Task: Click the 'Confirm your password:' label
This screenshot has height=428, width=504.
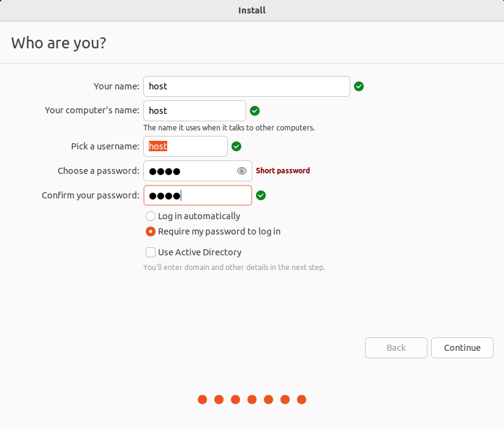Action: 91,195
